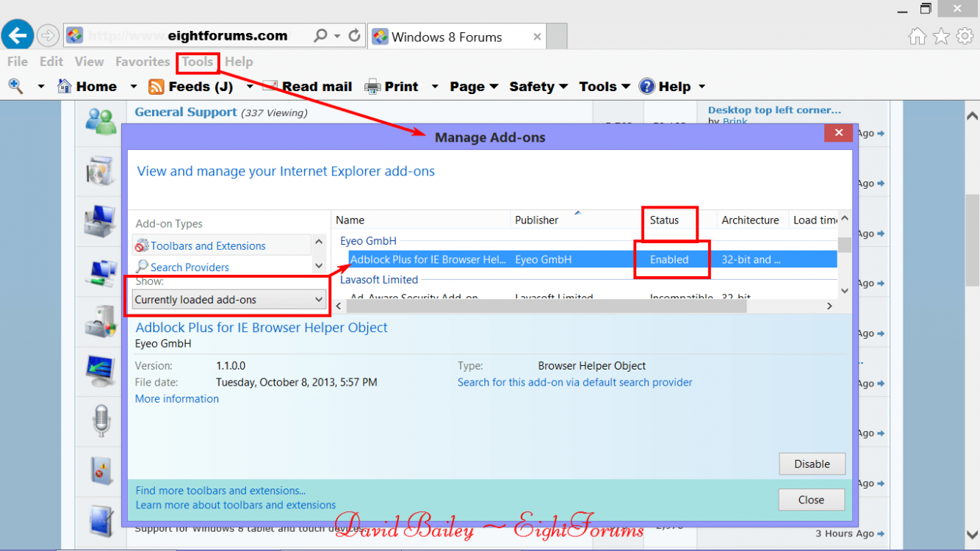Click the Disable button
Image resolution: width=980 pixels, height=551 pixels.
pyautogui.click(x=812, y=464)
